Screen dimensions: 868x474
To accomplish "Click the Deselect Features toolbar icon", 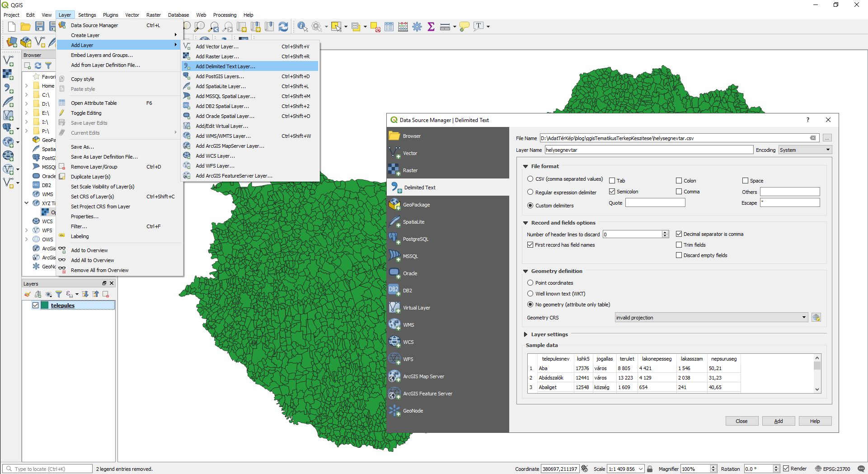I will (375, 27).
